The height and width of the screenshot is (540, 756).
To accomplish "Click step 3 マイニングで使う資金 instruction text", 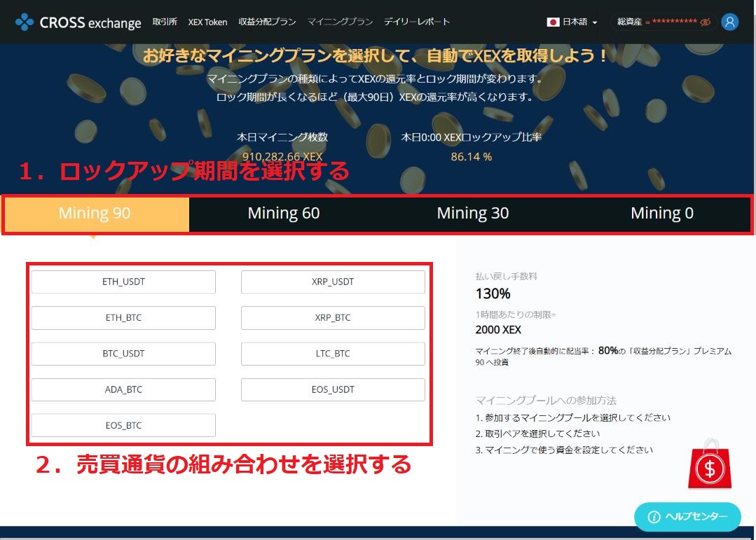I will tap(564, 450).
